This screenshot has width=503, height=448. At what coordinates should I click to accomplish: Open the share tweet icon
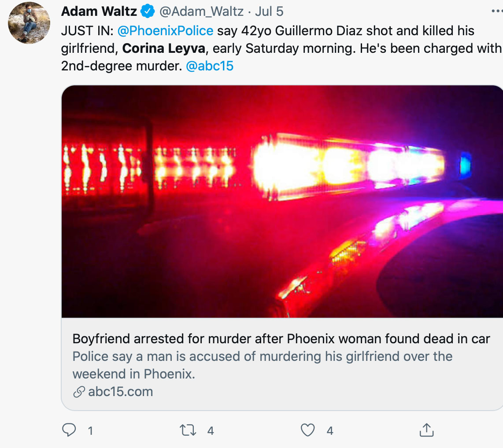[x=426, y=430]
